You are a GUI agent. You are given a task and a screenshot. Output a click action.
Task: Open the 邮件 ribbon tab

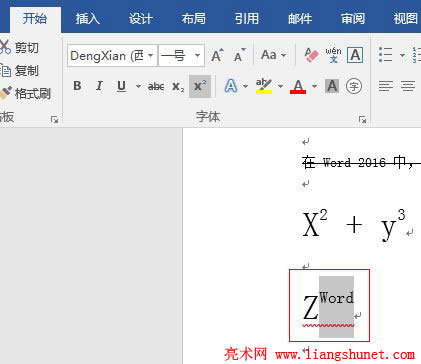[300, 19]
